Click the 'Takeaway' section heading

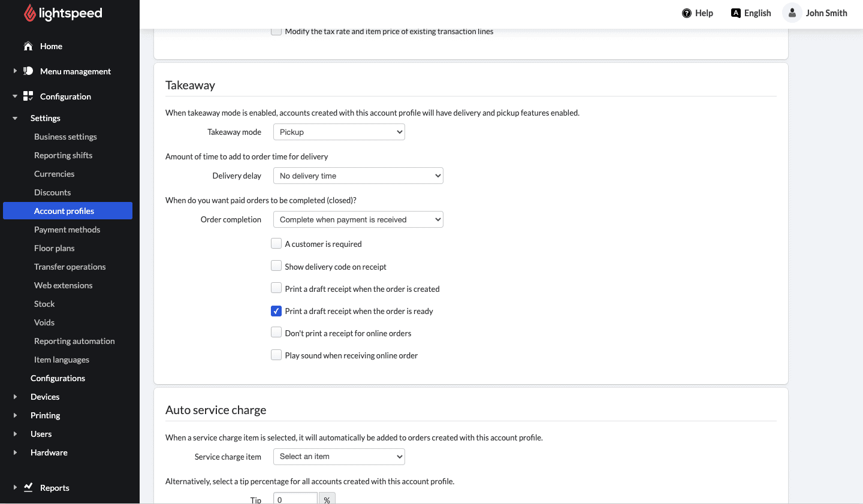[190, 85]
